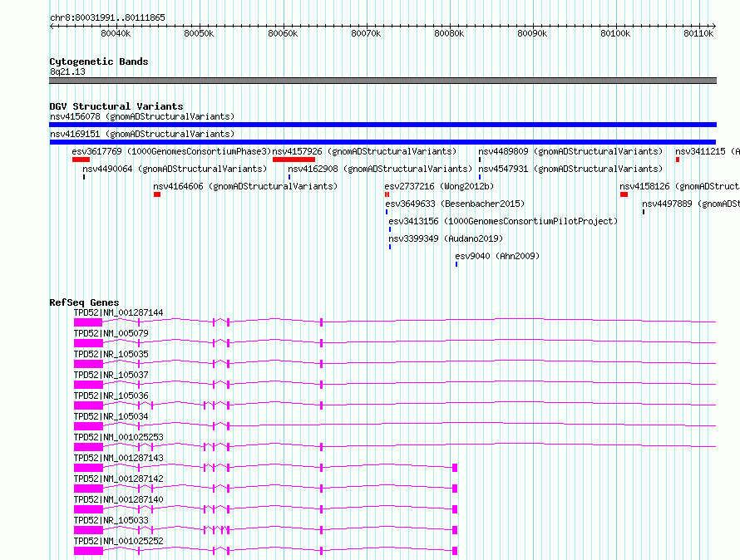This screenshot has height=560, width=740.
Task: Open transcript TPD52|NR_105035
Action: (111, 354)
